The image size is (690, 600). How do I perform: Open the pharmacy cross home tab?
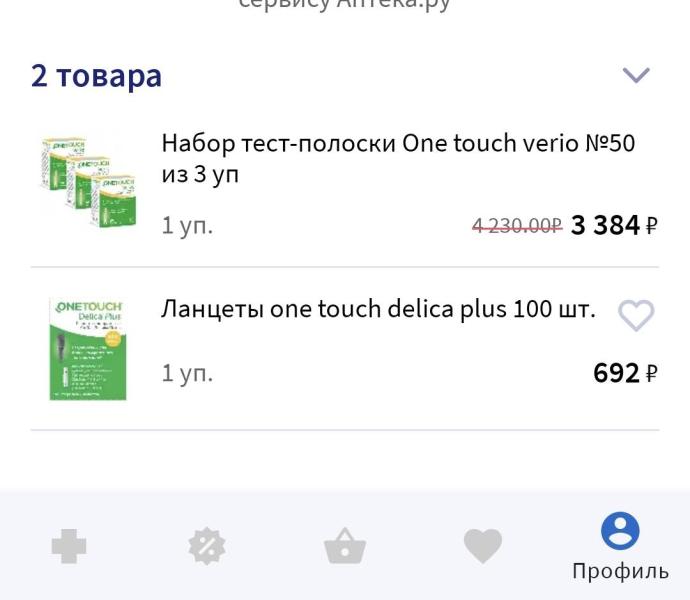coord(69,546)
